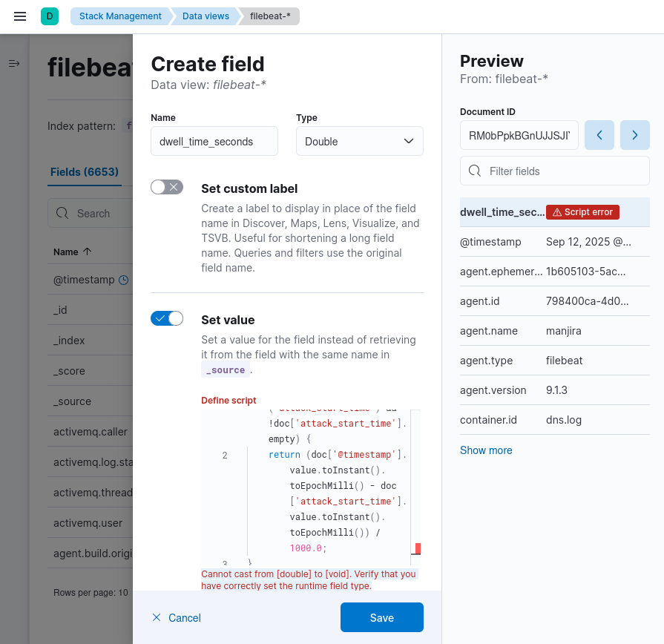Open the Rows per page selector
664x644 pixels.
pos(91,593)
